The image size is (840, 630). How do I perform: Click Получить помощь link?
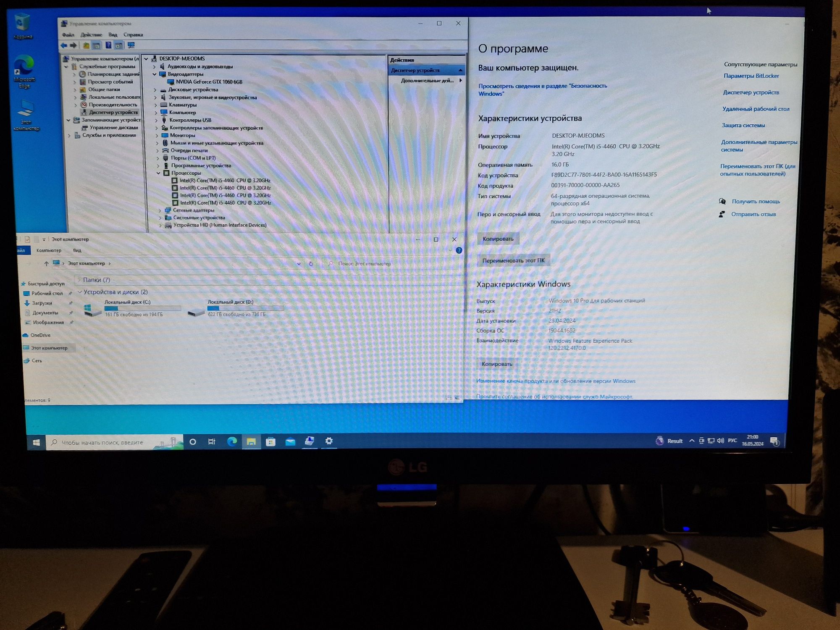[756, 202]
